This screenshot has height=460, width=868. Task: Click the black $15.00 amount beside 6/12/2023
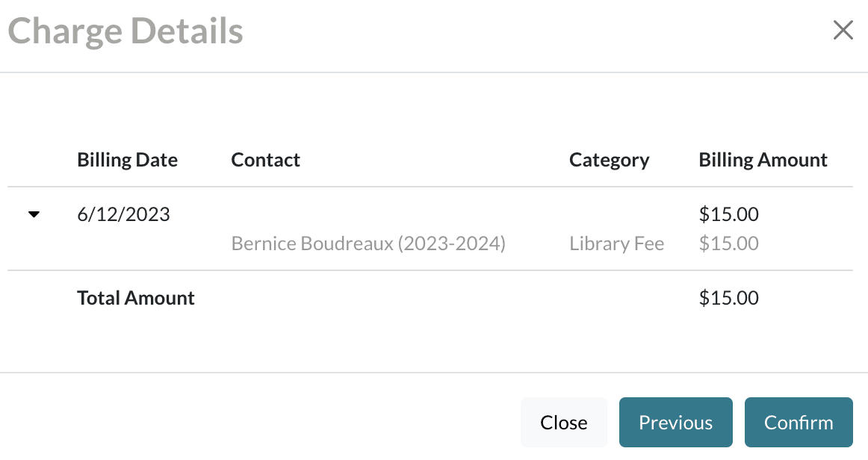pos(728,215)
